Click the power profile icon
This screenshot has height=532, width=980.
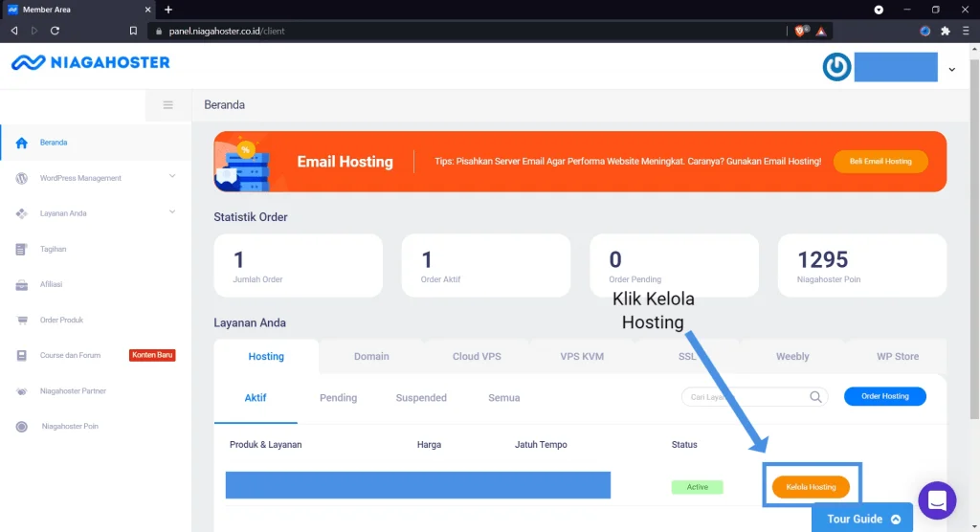coord(836,67)
